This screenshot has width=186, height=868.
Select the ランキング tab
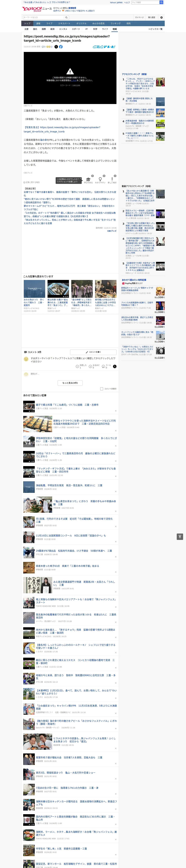point(115,24)
